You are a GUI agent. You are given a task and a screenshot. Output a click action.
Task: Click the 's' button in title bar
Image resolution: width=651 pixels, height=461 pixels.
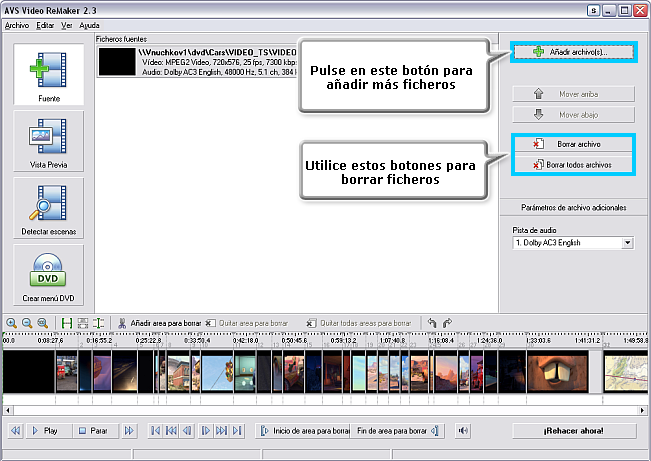(x=593, y=10)
